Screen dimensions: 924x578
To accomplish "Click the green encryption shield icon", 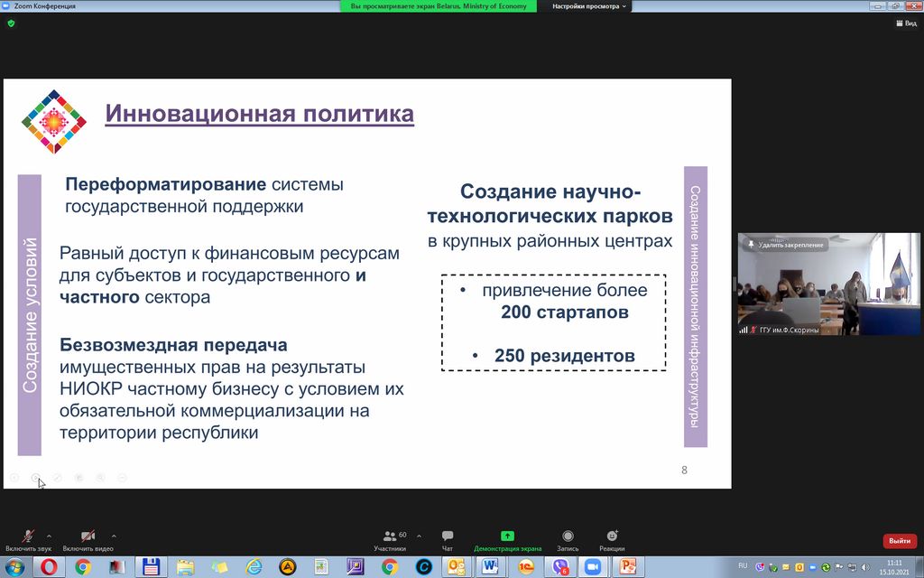I will tap(11, 23).
